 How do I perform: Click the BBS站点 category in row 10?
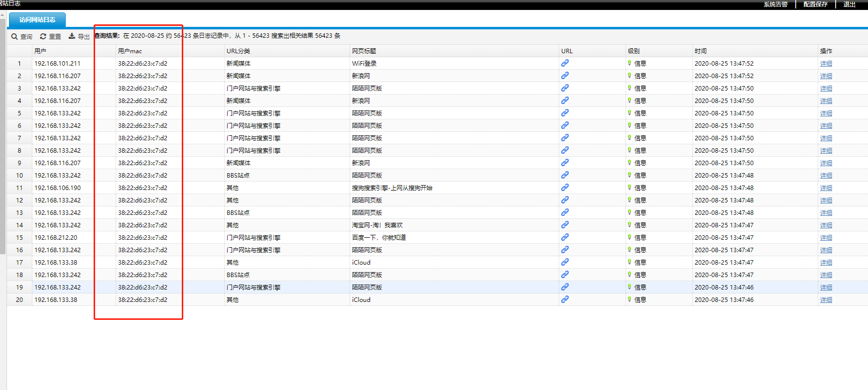point(238,176)
